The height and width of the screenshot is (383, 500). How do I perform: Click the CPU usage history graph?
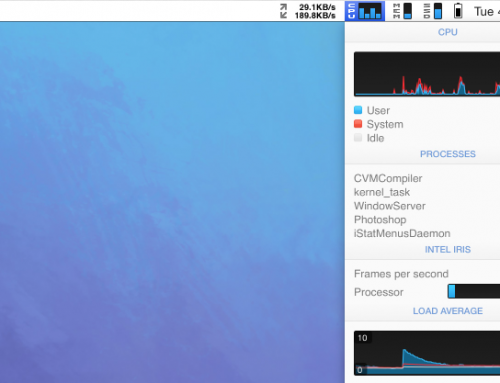pyautogui.click(x=427, y=74)
